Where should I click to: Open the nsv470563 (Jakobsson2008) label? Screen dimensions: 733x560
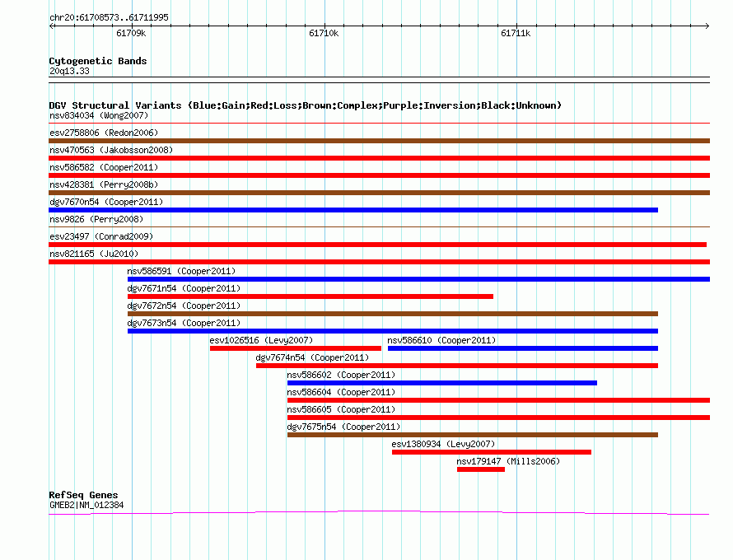111,150
